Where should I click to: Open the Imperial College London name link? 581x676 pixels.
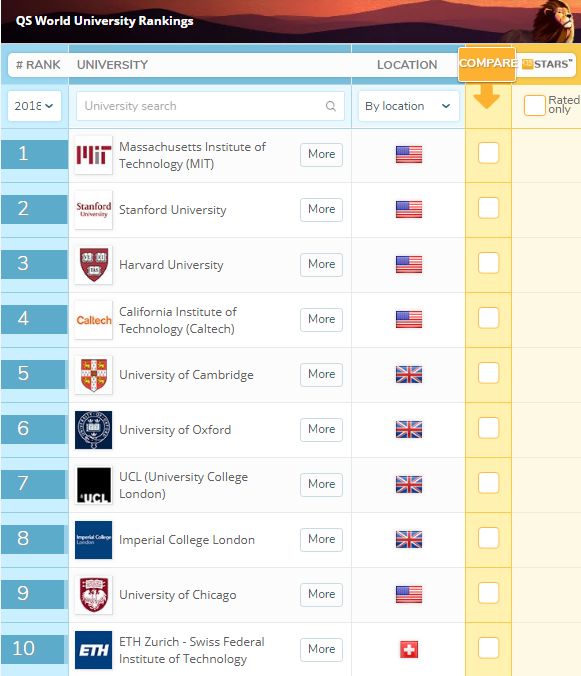tap(187, 540)
